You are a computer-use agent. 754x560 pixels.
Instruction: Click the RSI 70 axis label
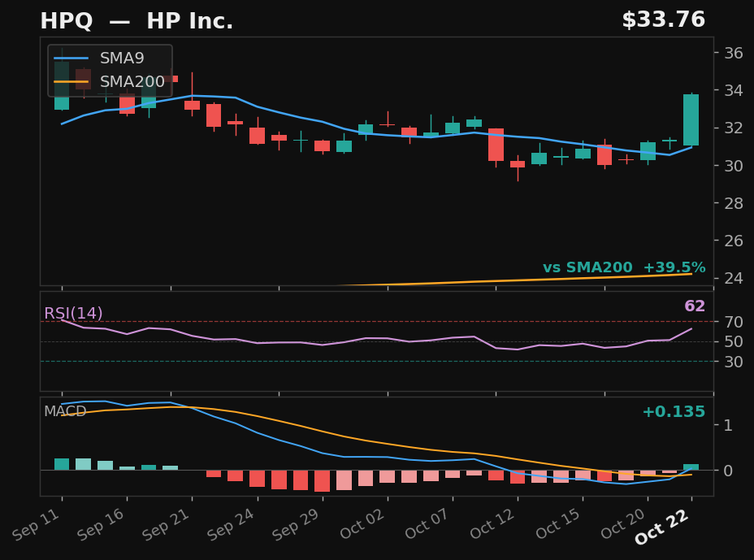tap(734, 321)
